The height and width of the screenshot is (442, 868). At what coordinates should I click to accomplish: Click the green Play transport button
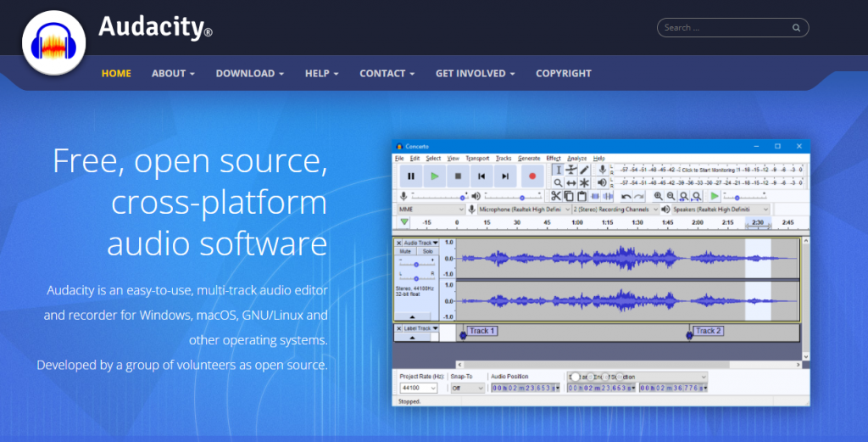(435, 176)
